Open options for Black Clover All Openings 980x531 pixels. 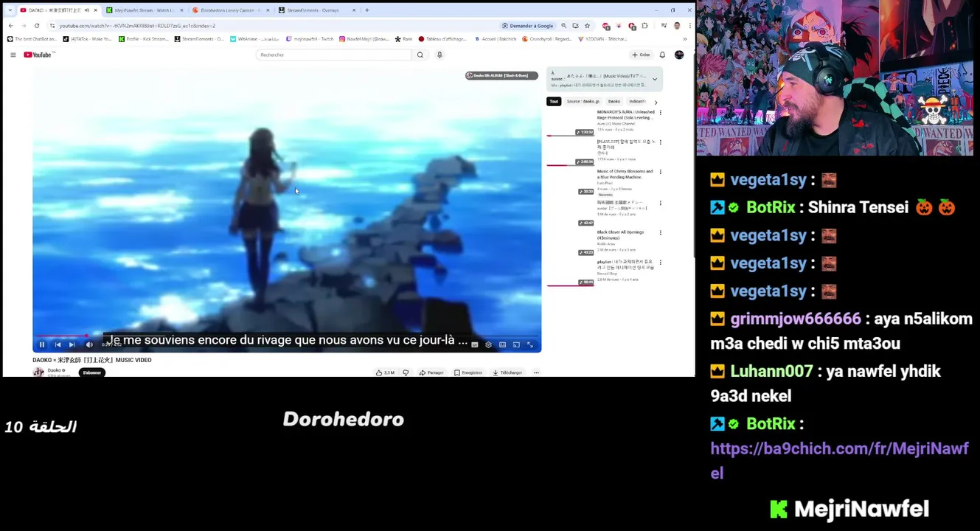point(660,232)
